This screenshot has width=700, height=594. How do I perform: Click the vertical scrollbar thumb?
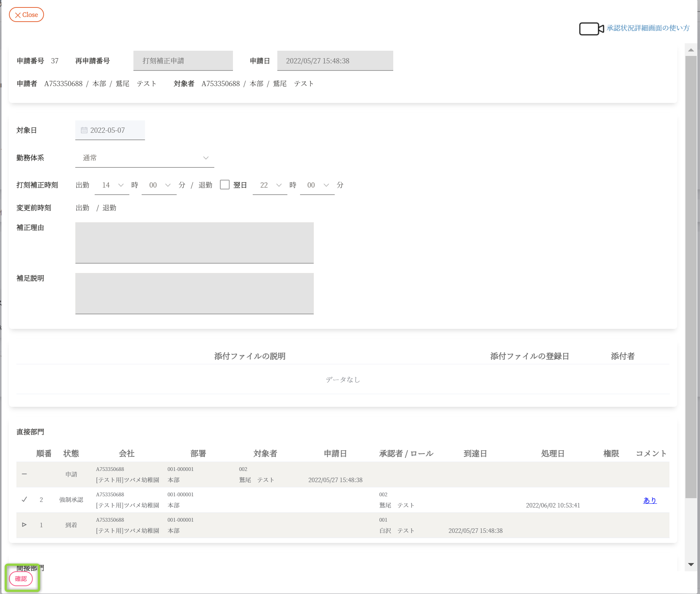[691, 276]
